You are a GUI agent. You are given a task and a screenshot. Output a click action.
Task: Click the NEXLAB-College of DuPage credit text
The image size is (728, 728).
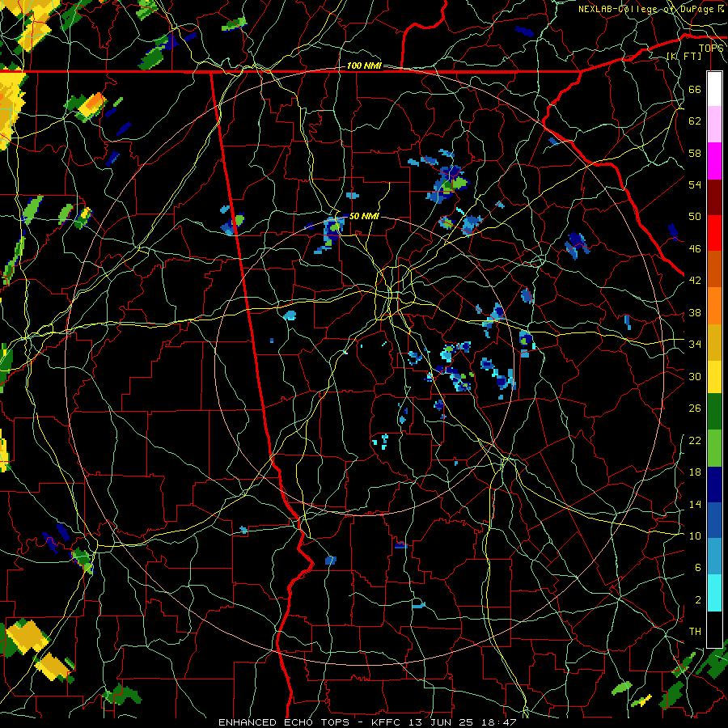point(651,9)
